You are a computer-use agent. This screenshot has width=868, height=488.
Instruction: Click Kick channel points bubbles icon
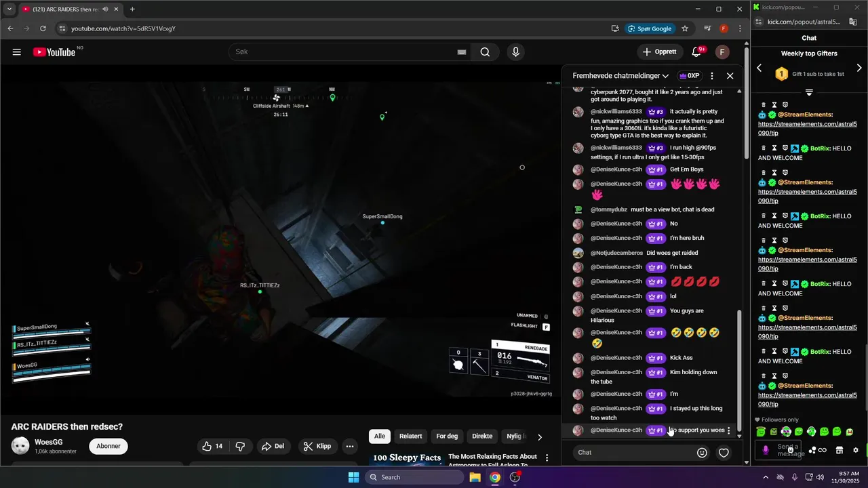click(812, 450)
